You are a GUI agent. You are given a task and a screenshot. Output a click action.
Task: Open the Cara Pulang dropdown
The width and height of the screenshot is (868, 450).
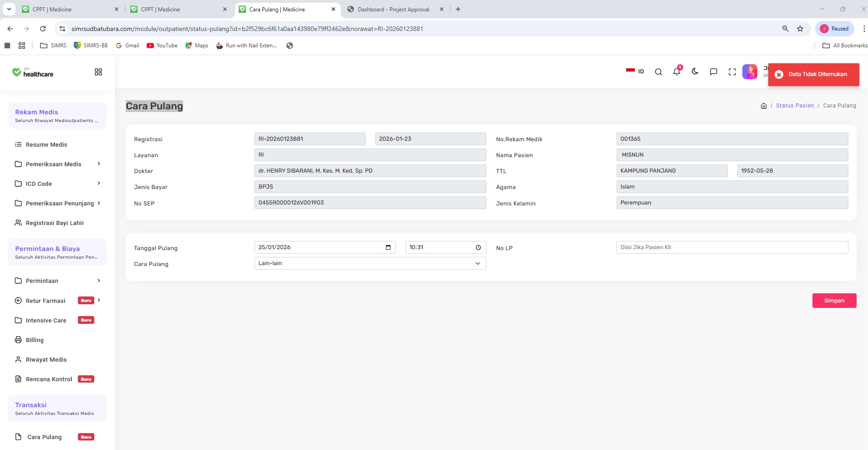point(370,263)
